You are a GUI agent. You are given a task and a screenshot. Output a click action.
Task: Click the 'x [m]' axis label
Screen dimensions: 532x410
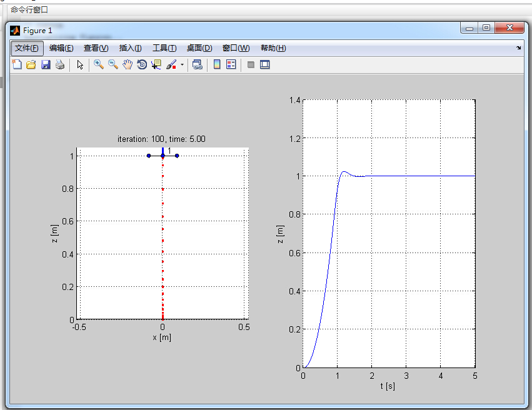162,337
